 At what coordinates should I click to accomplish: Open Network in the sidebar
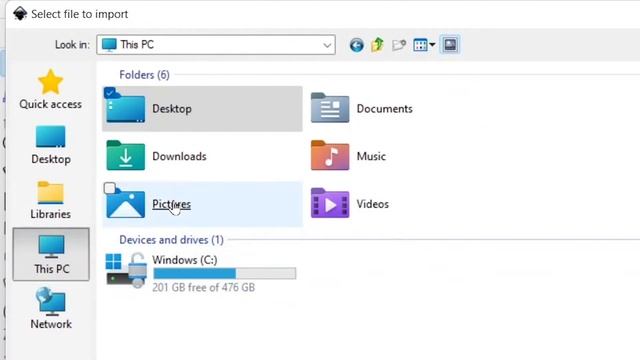[51, 309]
